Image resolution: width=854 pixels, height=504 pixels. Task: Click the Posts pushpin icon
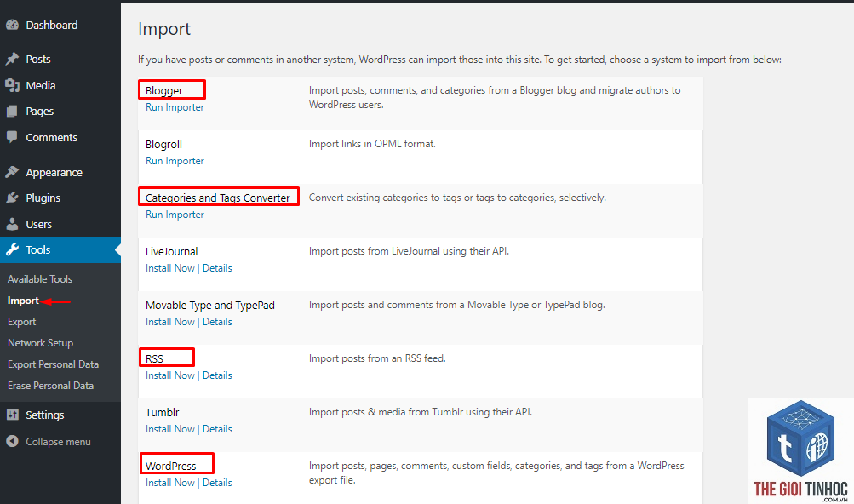click(12, 59)
